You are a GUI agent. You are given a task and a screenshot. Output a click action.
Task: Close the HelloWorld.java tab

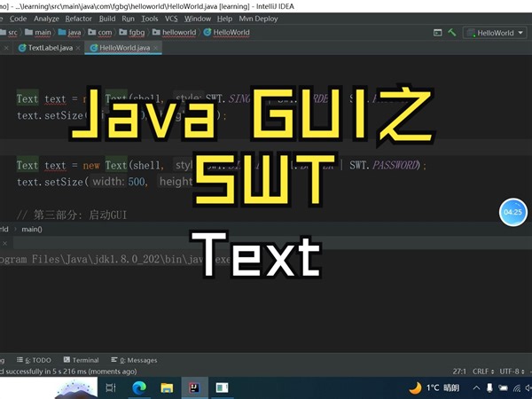coord(155,48)
